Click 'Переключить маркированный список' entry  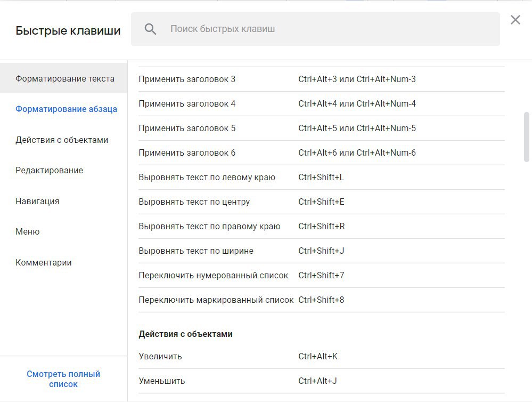click(x=216, y=300)
